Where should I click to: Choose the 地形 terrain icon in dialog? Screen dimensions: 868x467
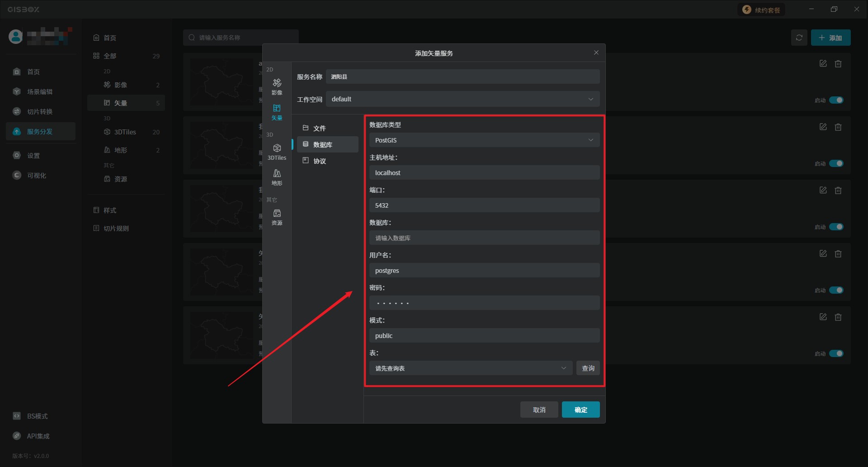coord(277,177)
